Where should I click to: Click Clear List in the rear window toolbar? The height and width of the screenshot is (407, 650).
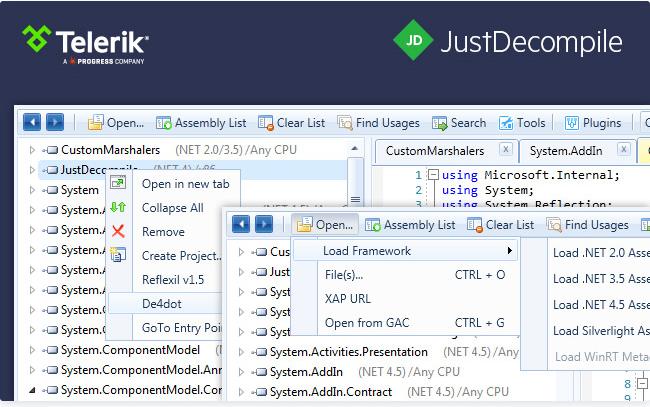click(291, 123)
